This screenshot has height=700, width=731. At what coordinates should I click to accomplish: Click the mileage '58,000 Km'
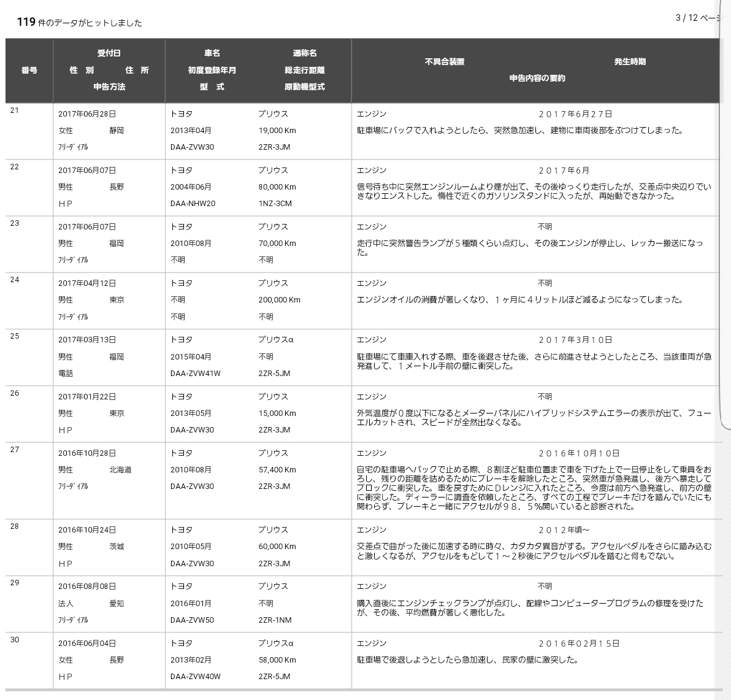coord(277,660)
